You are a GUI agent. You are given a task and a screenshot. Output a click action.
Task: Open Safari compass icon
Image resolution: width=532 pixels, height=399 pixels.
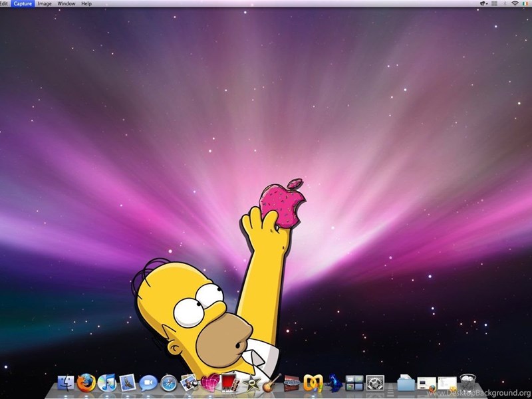[169, 384]
